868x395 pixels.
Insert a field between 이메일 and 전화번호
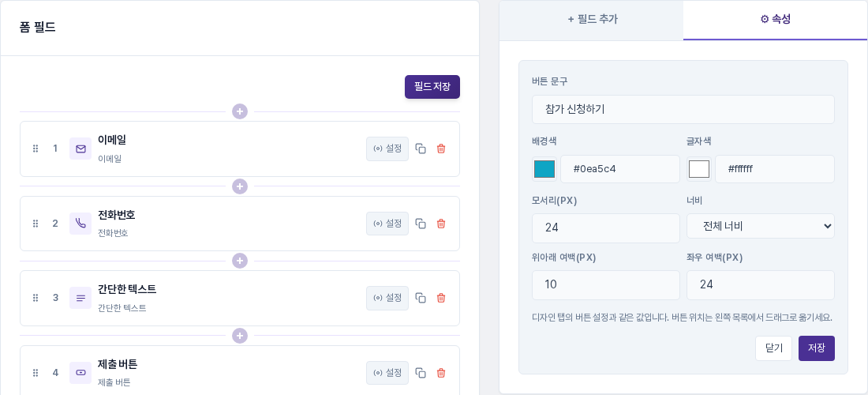tap(240, 186)
